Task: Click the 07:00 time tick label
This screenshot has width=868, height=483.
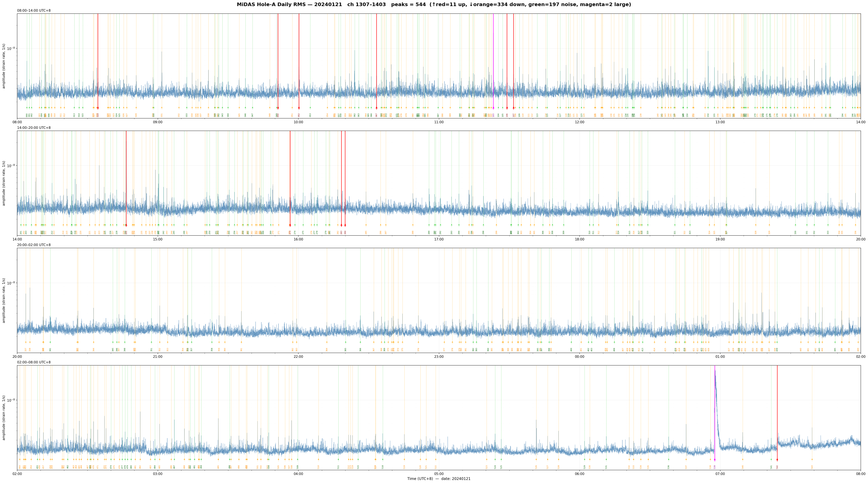Action: 720,474
